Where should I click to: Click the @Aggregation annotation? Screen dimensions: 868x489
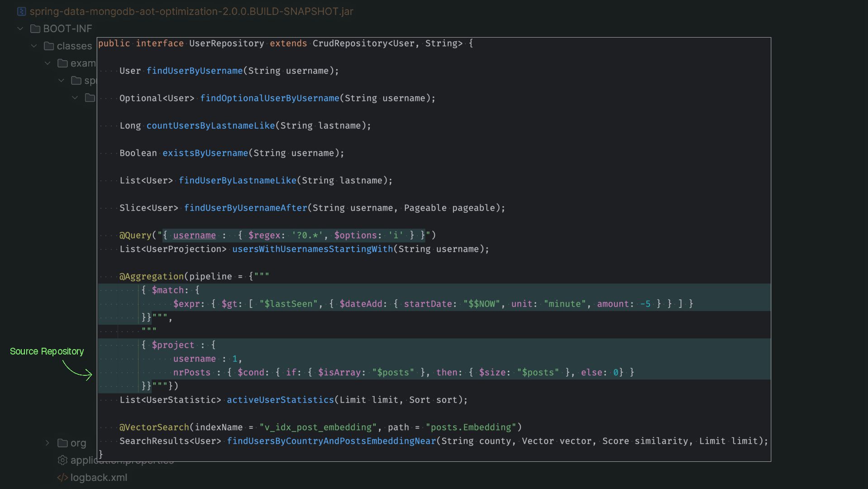coord(152,276)
